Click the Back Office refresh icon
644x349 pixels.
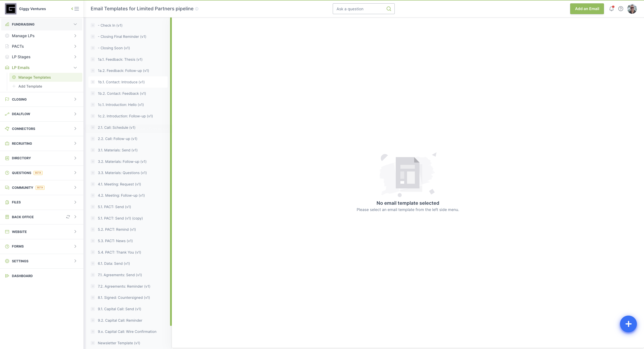click(68, 217)
